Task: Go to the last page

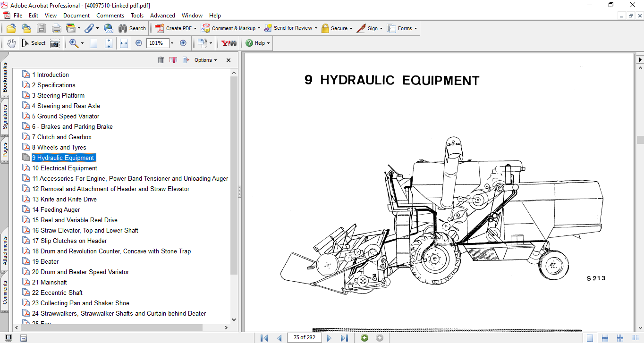Action: [x=344, y=338]
